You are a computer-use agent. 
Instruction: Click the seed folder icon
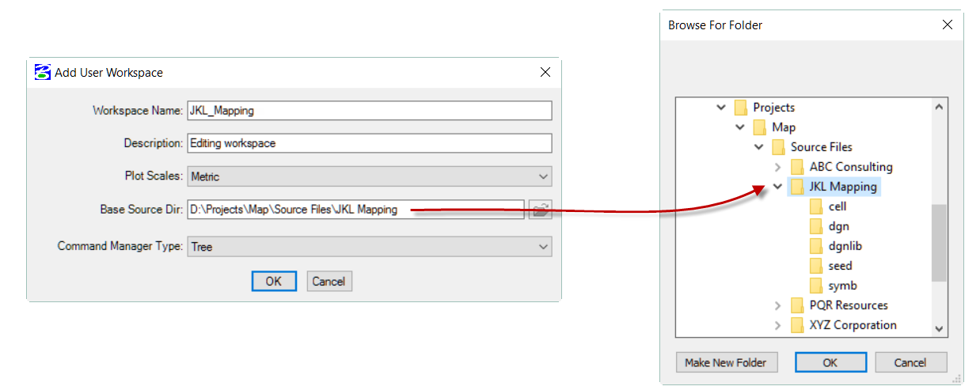tap(816, 266)
